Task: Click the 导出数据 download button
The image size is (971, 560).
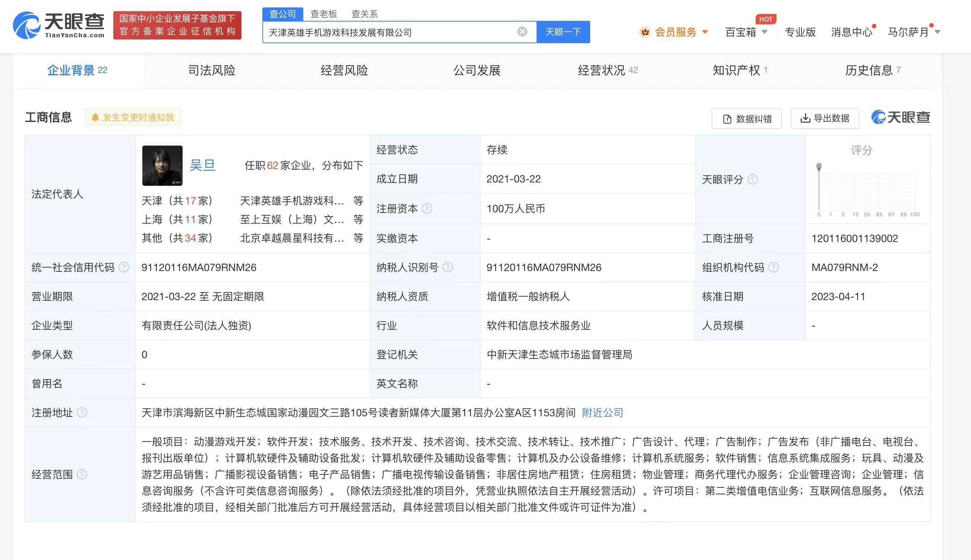Action: [x=825, y=118]
